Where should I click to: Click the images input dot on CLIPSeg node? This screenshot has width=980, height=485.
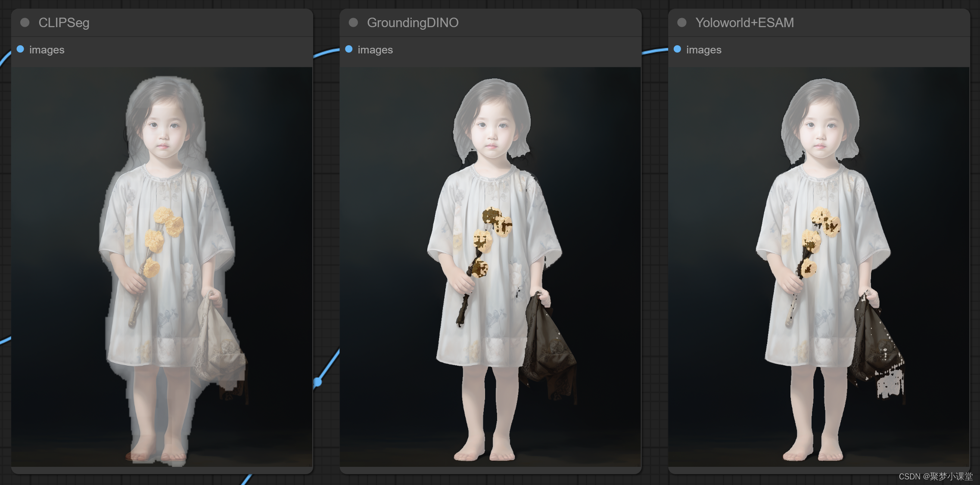pyautogui.click(x=20, y=50)
